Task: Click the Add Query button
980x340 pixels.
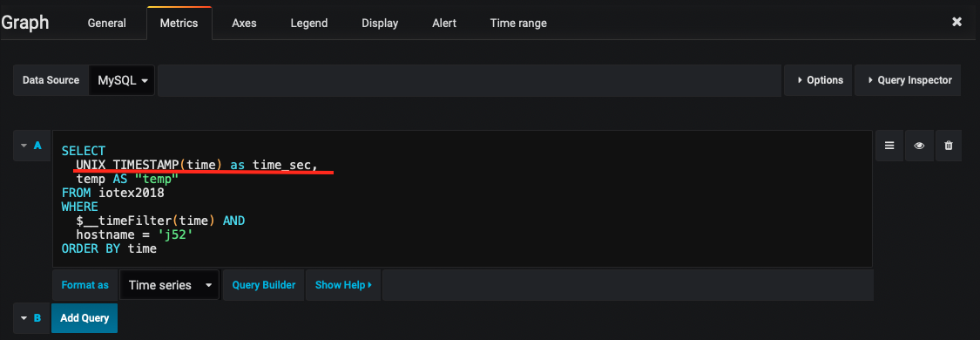Action: pyautogui.click(x=84, y=318)
